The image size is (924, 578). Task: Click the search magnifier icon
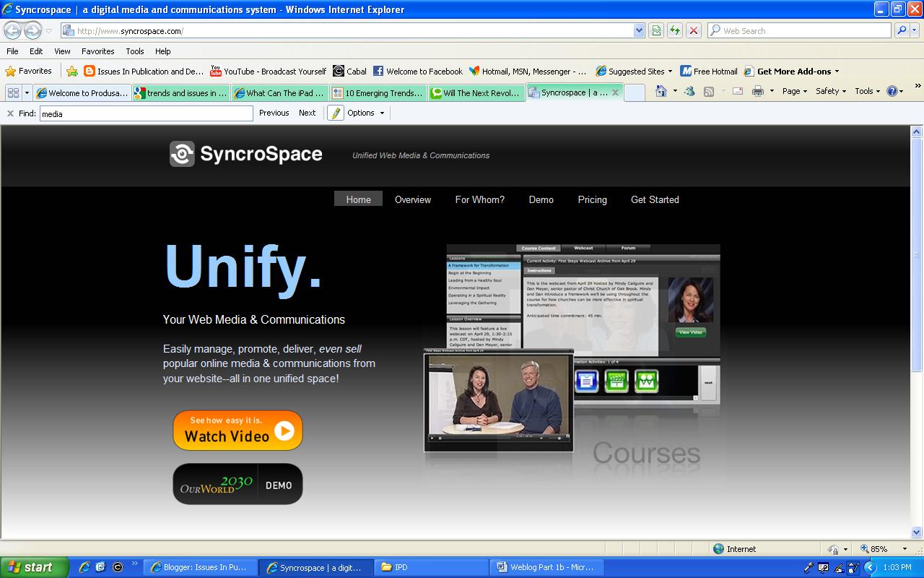coord(901,30)
